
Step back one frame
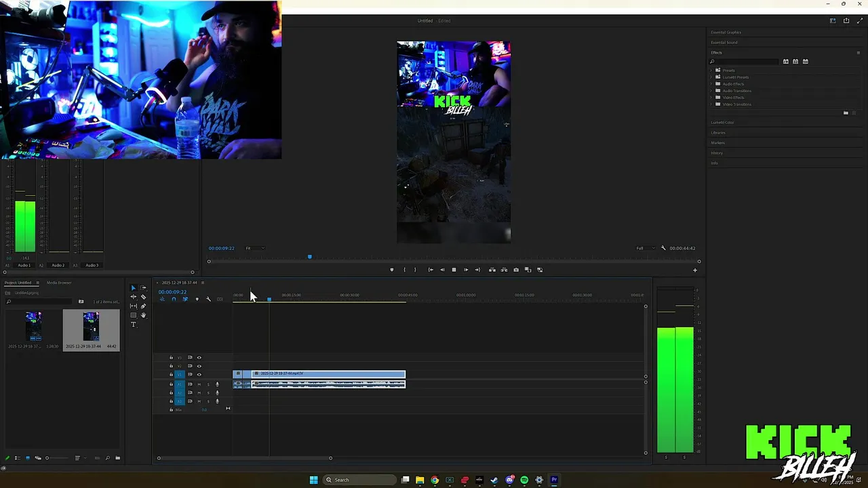click(x=442, y=270)
